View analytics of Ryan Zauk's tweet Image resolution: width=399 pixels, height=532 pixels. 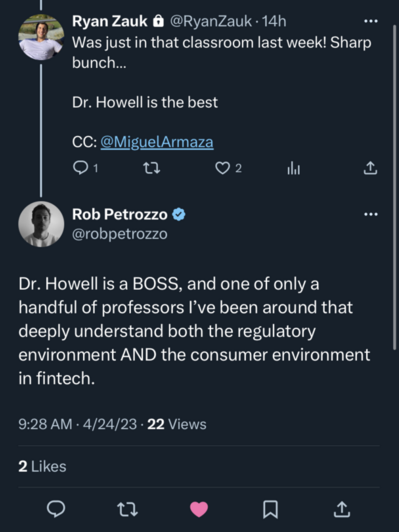click(x=294, y=168)
